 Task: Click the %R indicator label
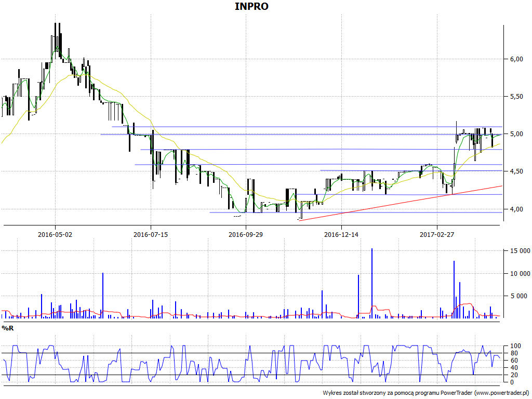(x=8, y=328)
